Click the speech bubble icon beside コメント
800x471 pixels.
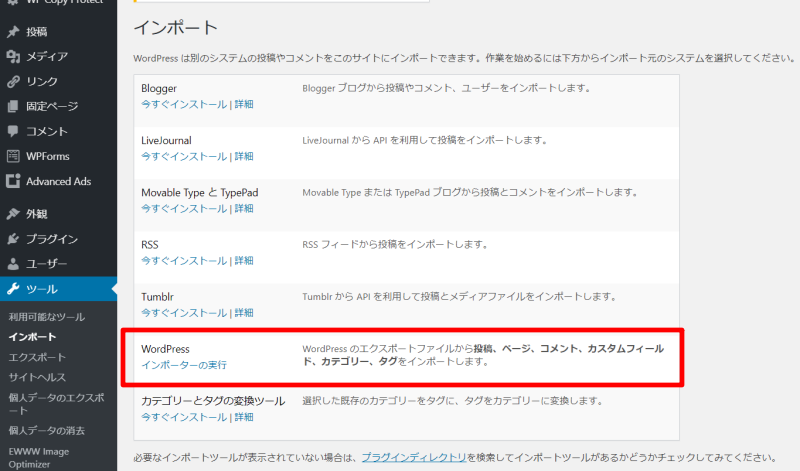(x=13, y=131)
